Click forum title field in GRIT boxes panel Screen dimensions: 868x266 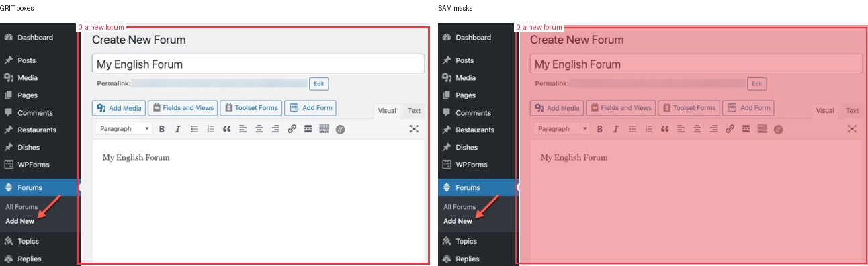[258, 64]
